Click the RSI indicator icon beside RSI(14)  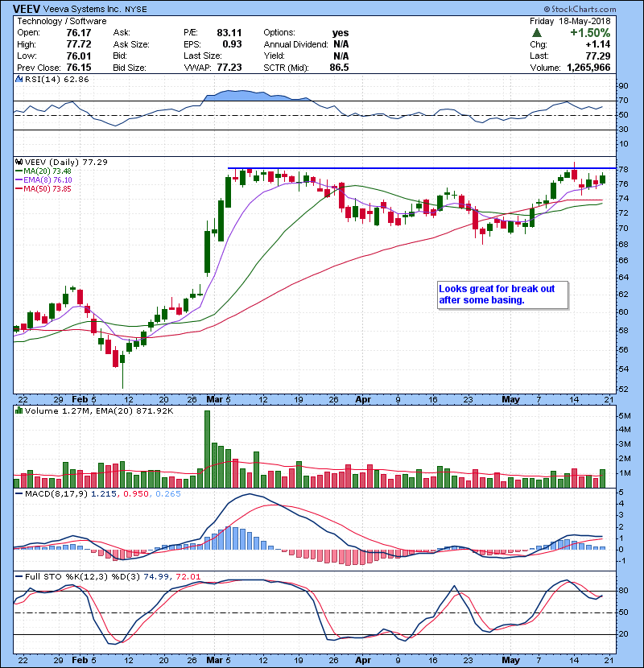(19, 79)
